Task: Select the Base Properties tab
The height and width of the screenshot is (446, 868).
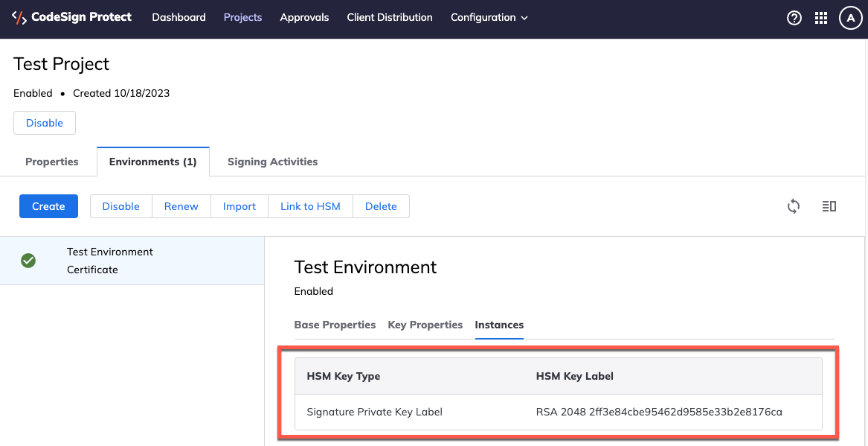Action: pos(335,325)
